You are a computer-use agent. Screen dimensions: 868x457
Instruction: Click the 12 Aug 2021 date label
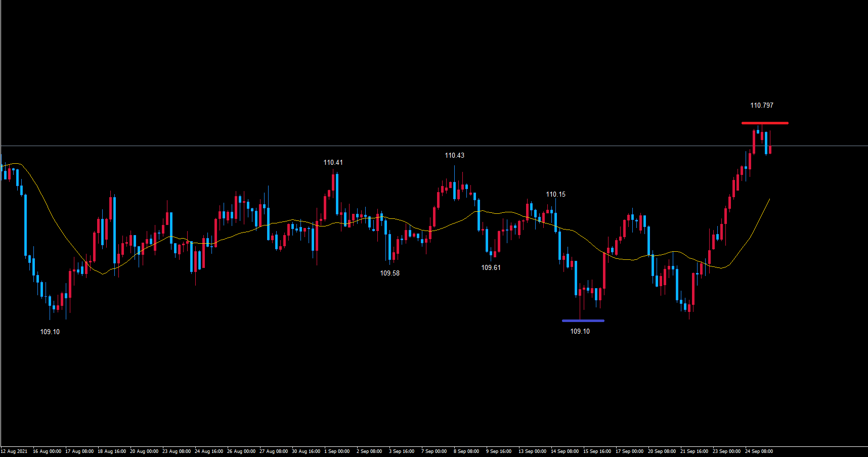tap(14, 451)
